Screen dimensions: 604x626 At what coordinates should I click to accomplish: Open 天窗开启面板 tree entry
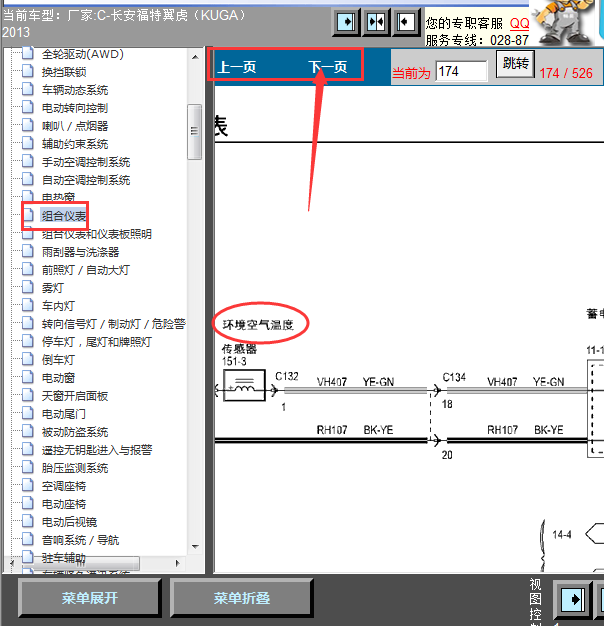coord(75,396)
